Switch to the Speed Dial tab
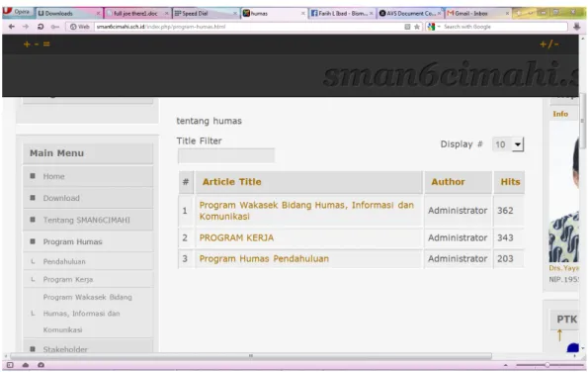 [206, 13]
